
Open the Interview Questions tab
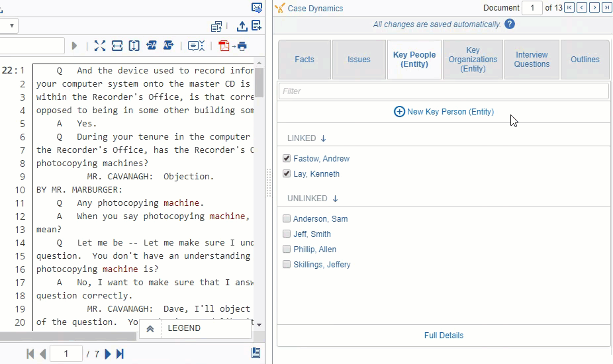click(x=532, y=60)
